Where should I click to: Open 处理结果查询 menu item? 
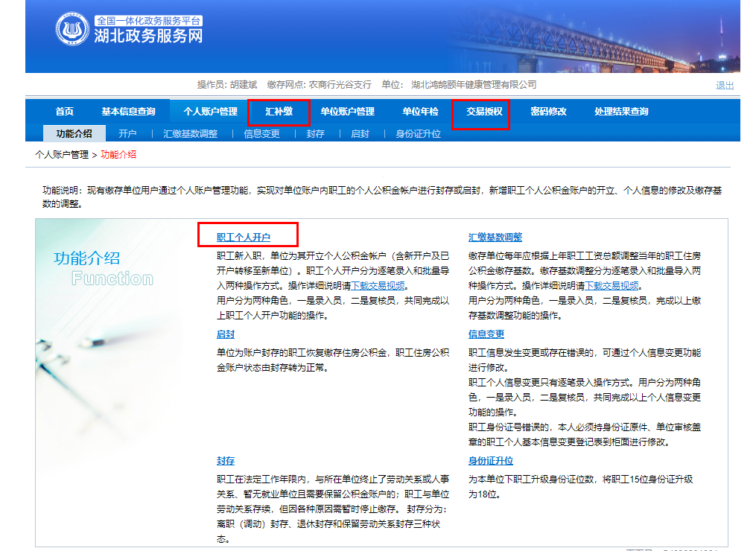621,112
